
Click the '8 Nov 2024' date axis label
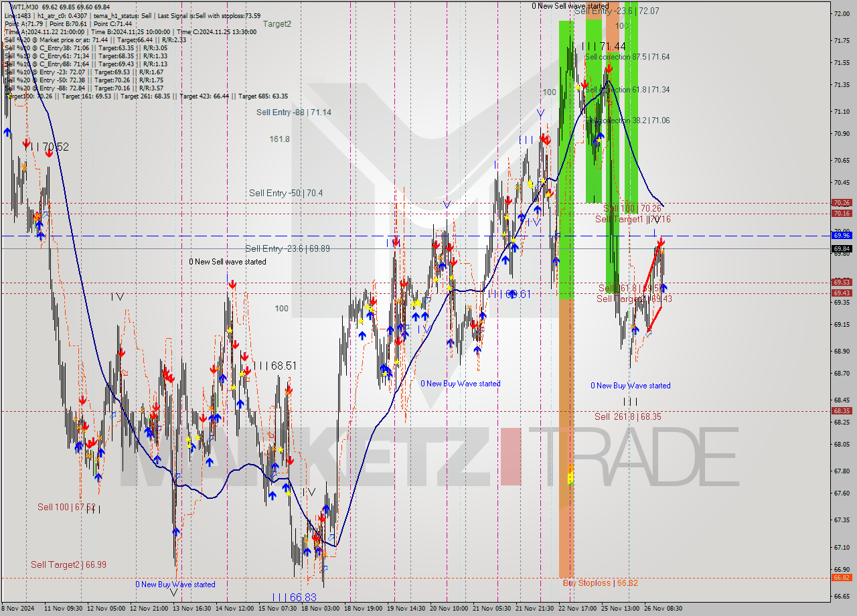17,609
